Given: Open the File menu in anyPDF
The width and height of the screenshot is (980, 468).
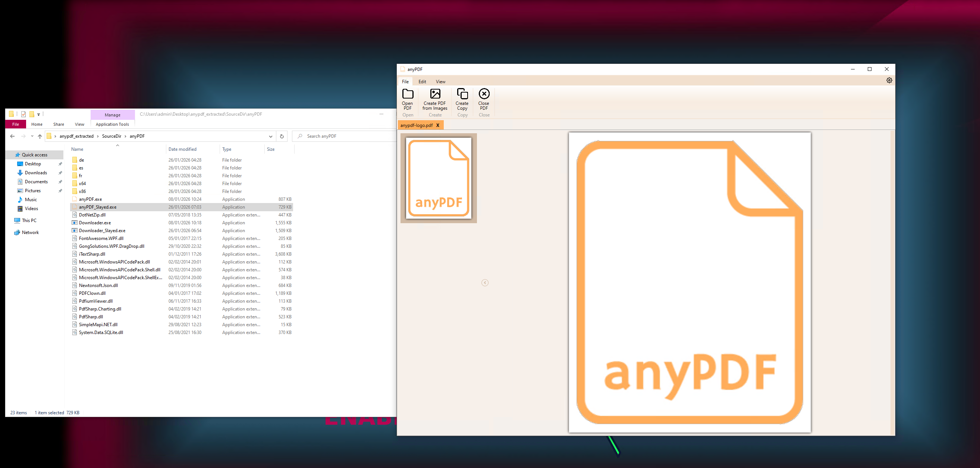Looking at the screenshot, I should click(405, 81).
